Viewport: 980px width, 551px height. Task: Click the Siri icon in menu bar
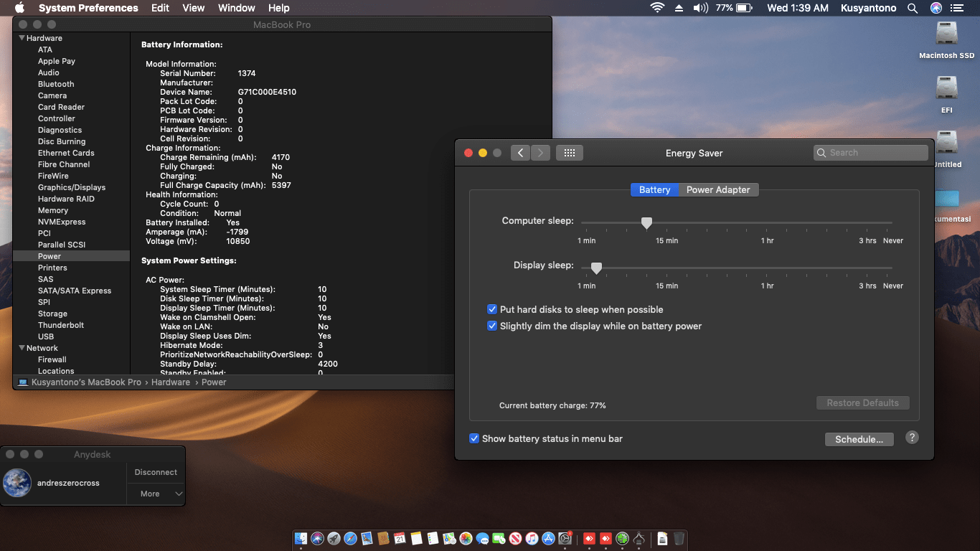936,8
